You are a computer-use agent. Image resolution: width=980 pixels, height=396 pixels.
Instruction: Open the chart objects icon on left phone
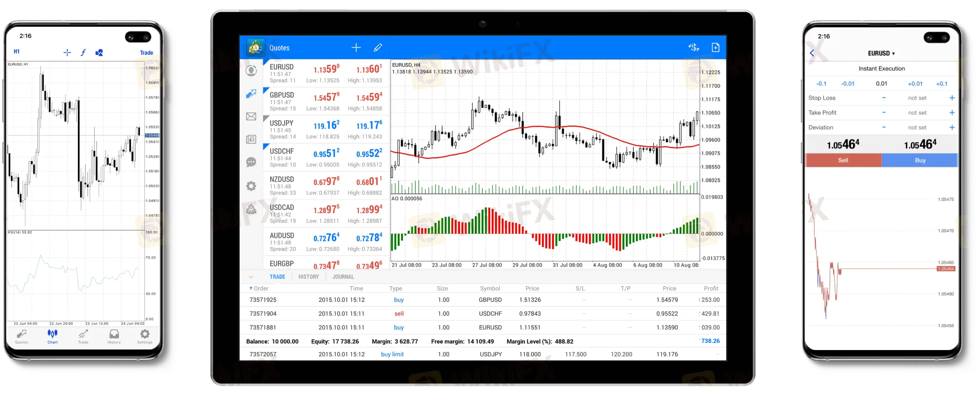(99, 53)
